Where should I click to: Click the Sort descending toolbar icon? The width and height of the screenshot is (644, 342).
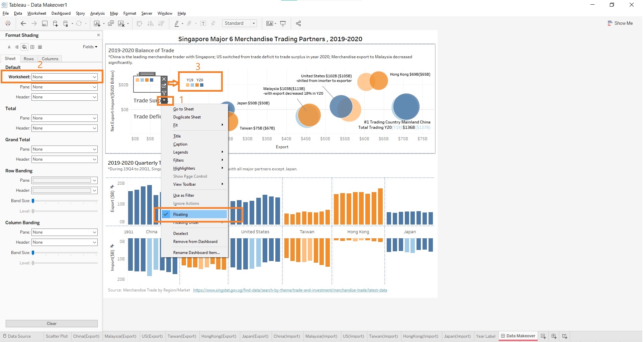pos(161,23)
